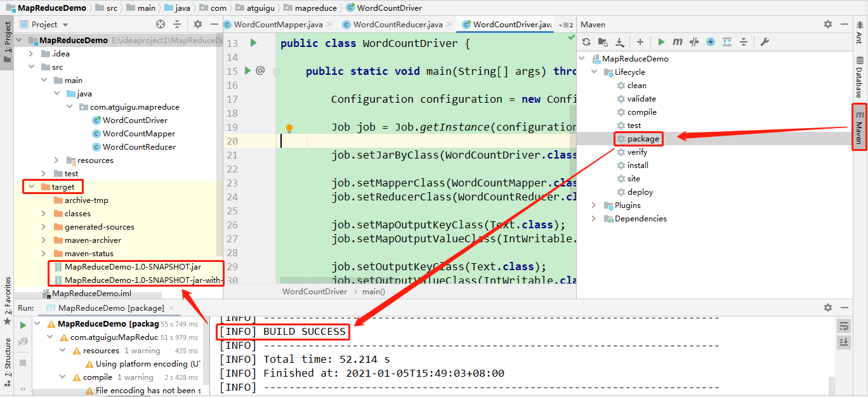The image size is (868, 397).
Task: Open Run panel gear settings
Action: click(828, 308)
